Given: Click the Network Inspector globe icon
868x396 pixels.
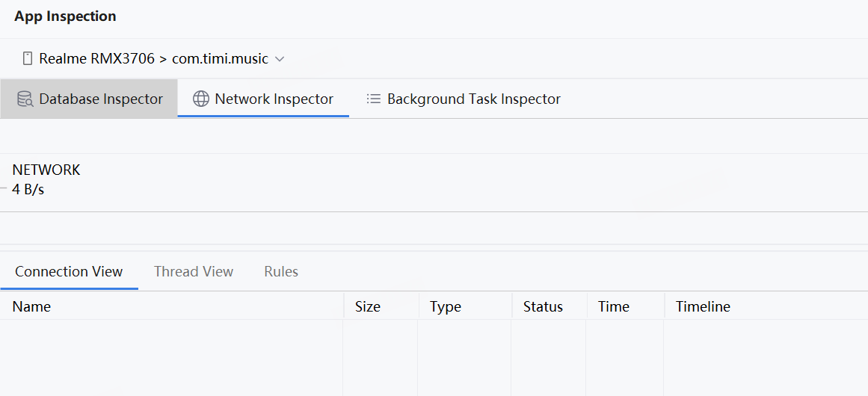Looking at the screenshot, I should pos(201,99).
